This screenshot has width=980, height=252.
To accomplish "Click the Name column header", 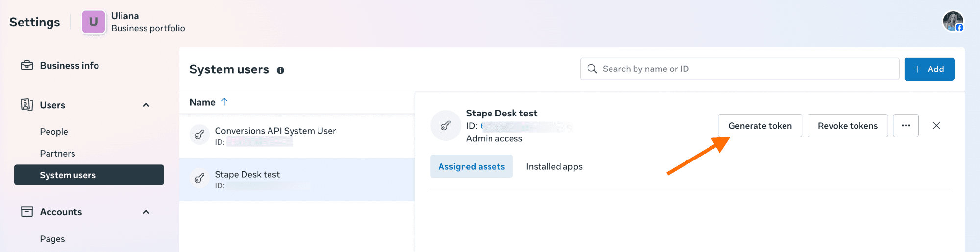I will tap(202, 102).
